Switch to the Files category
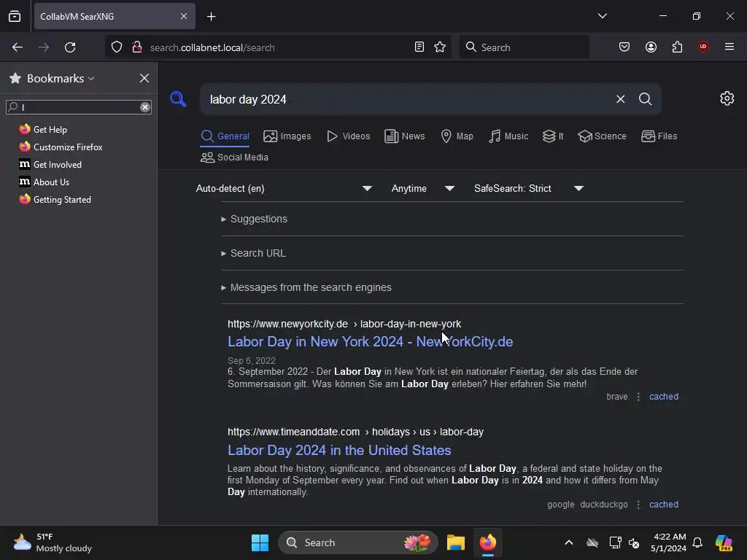 (659, 136)
